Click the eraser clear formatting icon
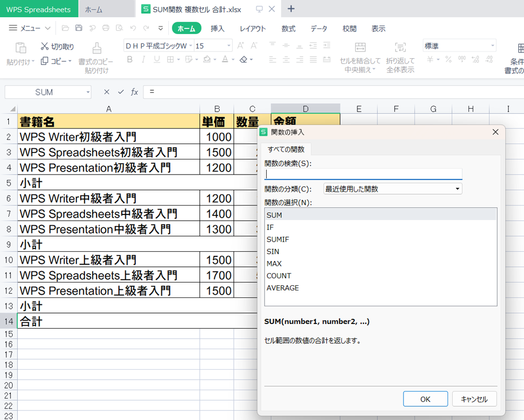Image resolution: width=524 pixels, height=420 pixels. tap(244, 60)
